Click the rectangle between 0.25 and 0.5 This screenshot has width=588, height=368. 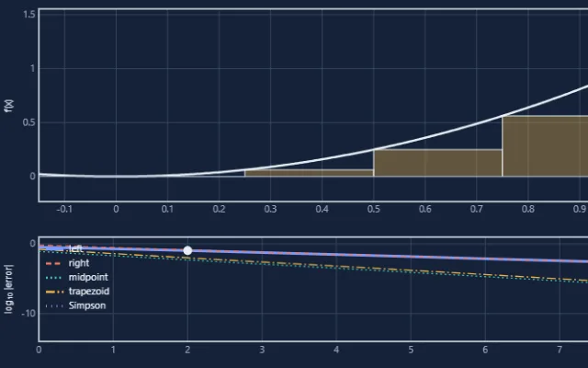[x=309, y=173]
